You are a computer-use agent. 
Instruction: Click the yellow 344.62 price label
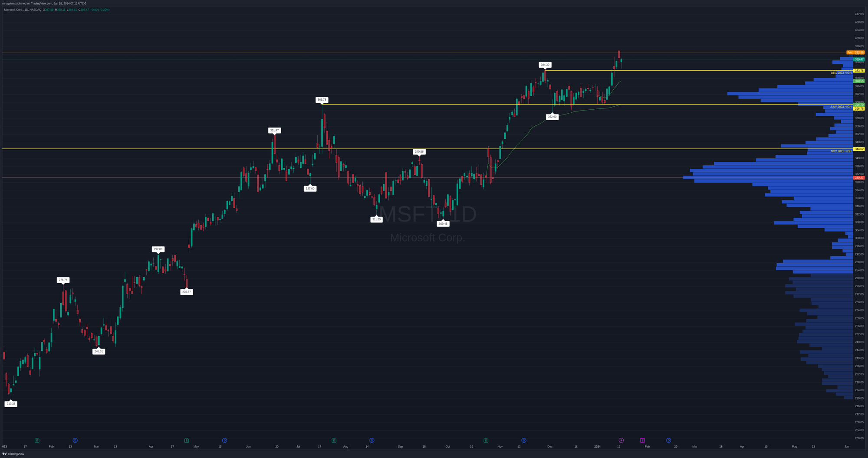859,149
